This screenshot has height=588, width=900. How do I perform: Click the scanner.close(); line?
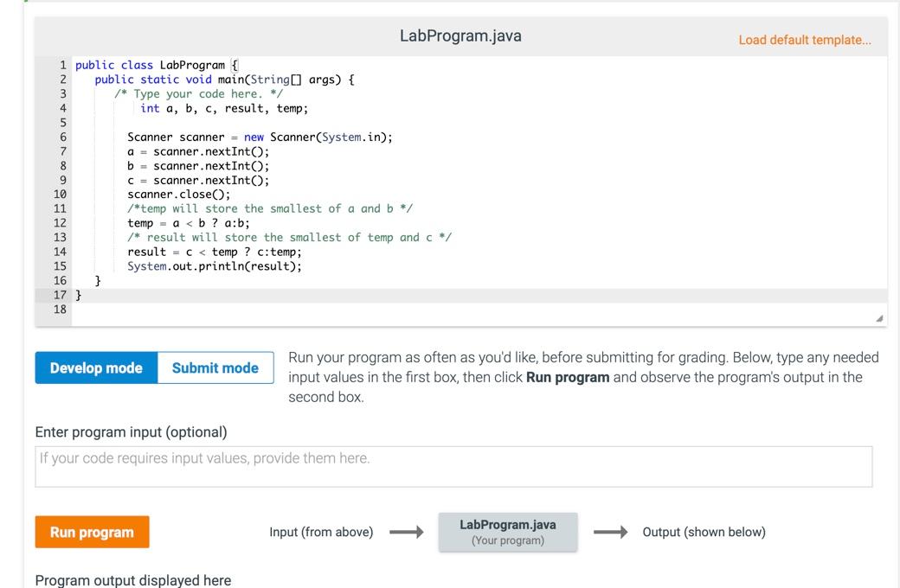point(178,194)
